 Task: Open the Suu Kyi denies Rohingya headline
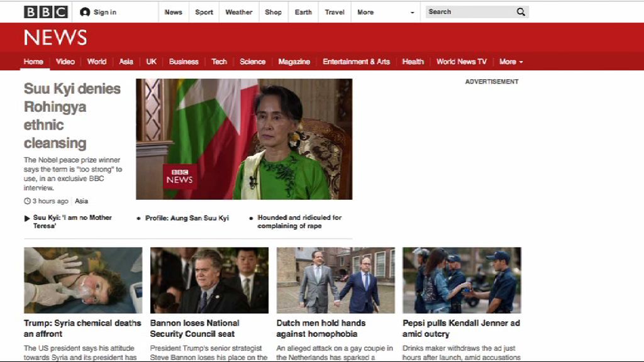(x=72, y=116)
